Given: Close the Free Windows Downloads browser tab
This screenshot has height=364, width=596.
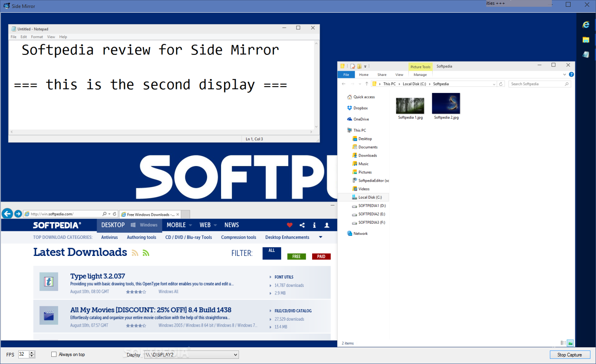Looking at the screenshot, I should point(178,215).
